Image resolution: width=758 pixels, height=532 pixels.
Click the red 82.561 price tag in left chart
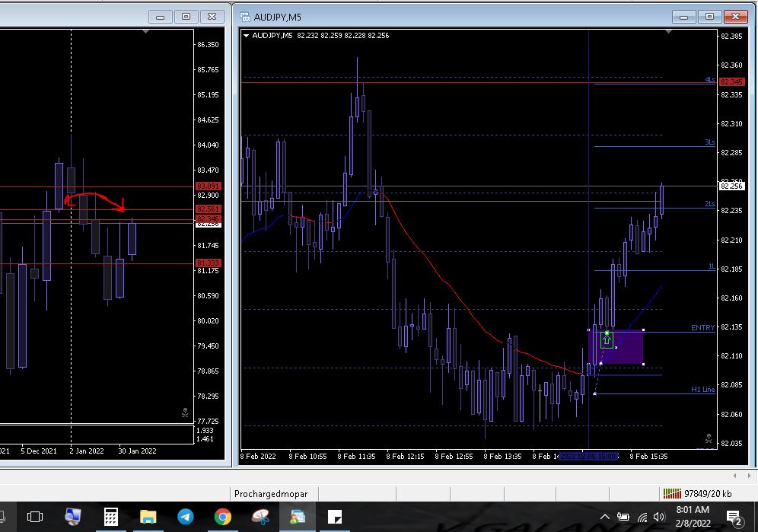pos(208,209)
